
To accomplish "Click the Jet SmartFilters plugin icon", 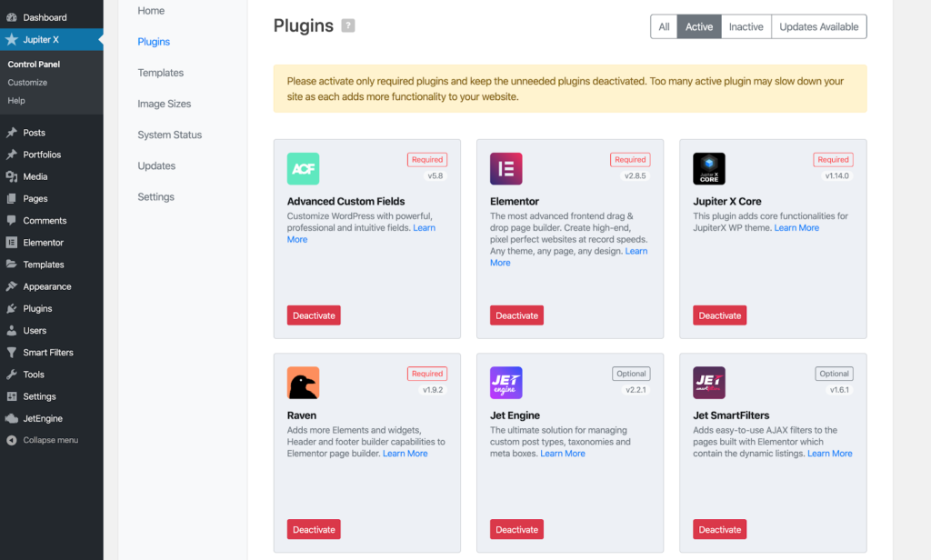I will [709, 383].
